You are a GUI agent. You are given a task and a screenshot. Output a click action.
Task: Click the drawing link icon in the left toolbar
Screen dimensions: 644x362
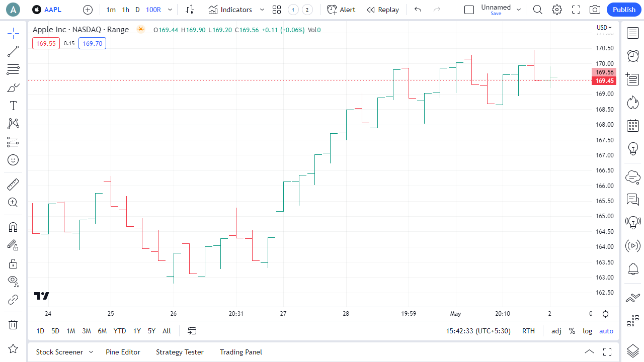13,300
